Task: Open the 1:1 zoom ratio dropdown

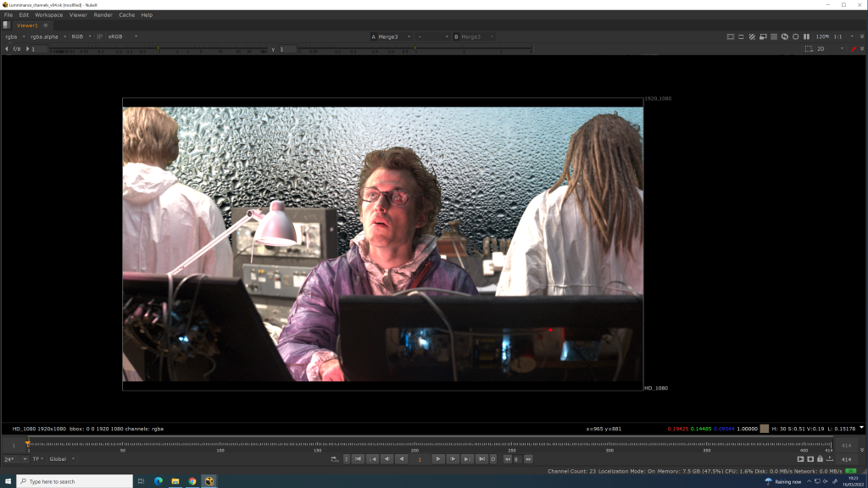Action: (x=843, y=36)
